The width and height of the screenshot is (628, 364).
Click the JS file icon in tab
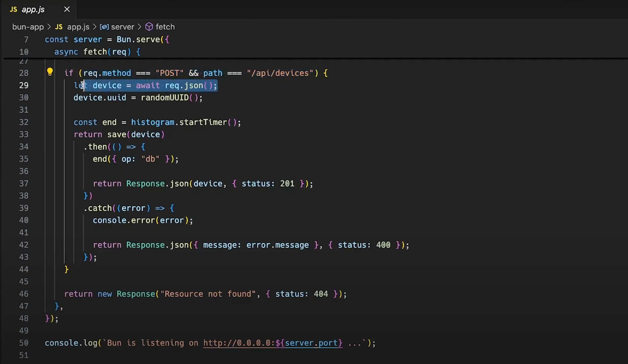13,9
